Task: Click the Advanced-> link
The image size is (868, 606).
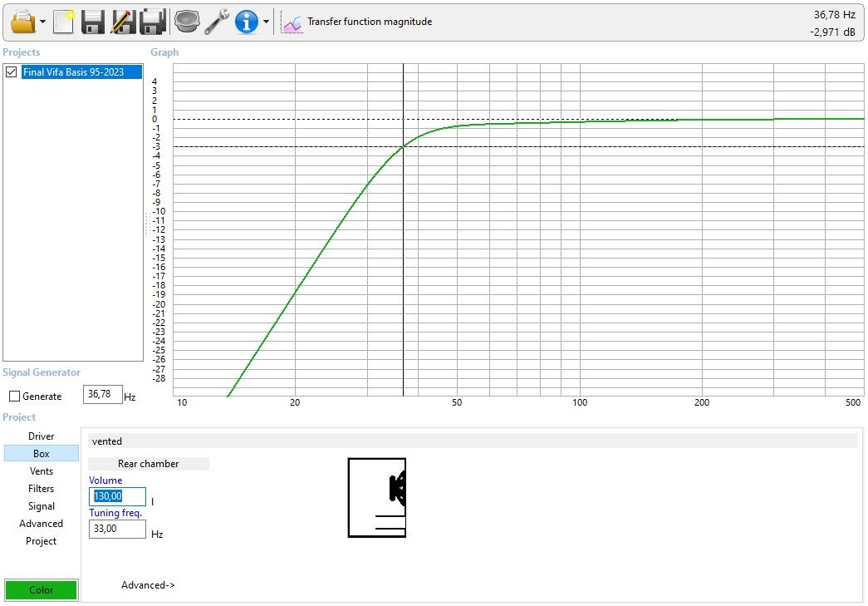Action: coord(148,585)
